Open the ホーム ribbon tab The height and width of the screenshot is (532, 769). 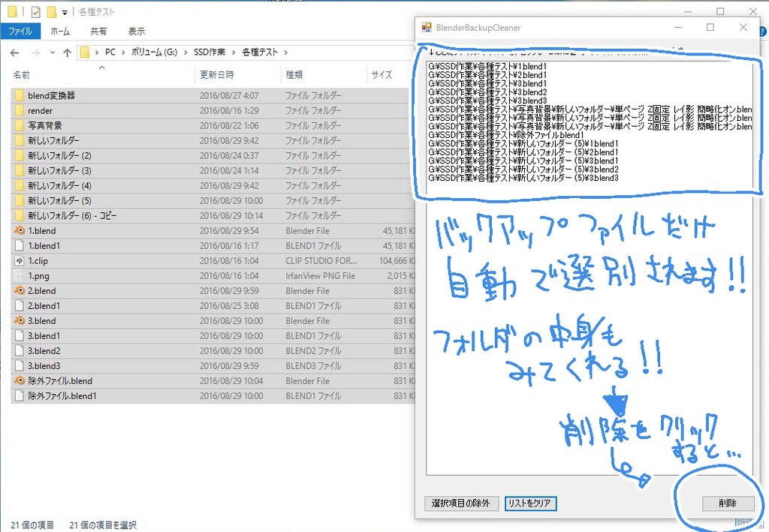click(60, 32)
